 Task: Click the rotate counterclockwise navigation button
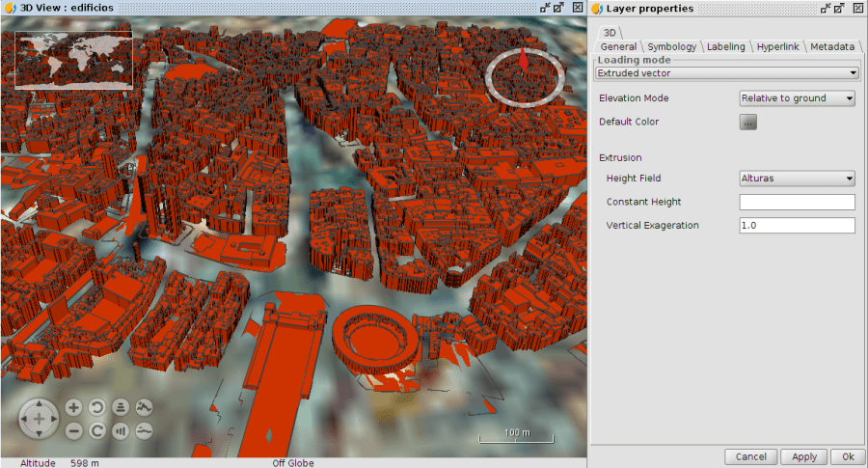(x=97, y=407)
